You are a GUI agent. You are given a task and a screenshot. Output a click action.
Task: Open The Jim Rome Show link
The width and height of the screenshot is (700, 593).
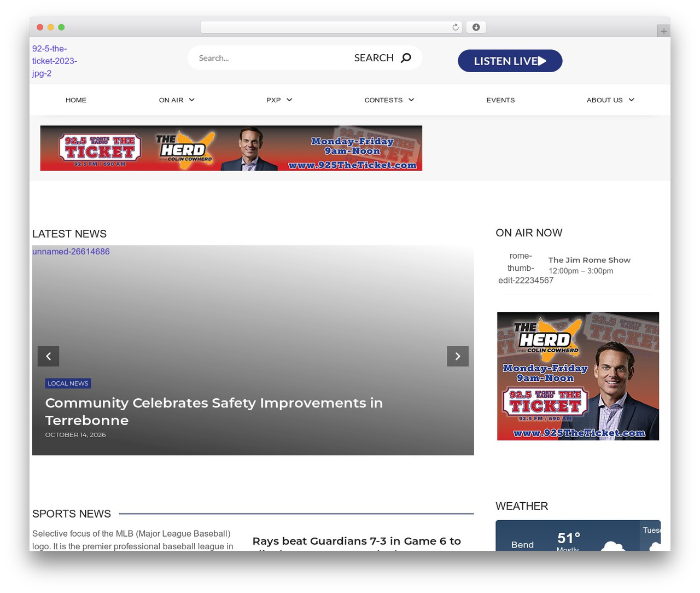coord(590,260)
